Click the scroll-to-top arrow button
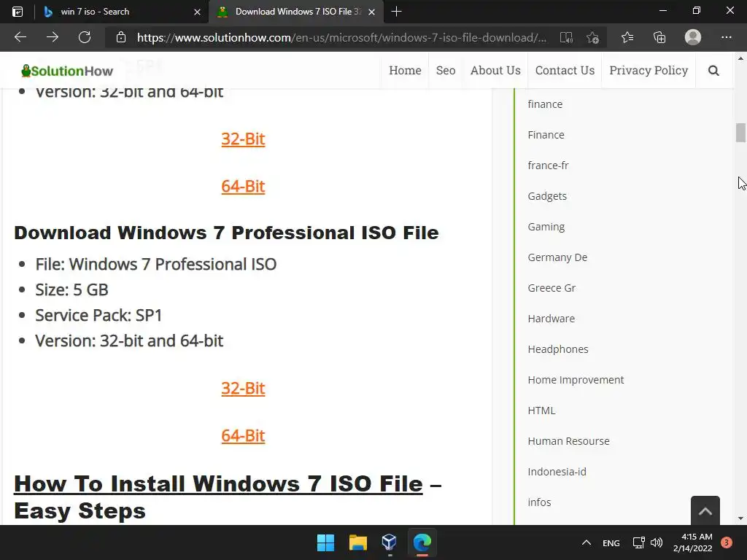 [x=705, y=511]
